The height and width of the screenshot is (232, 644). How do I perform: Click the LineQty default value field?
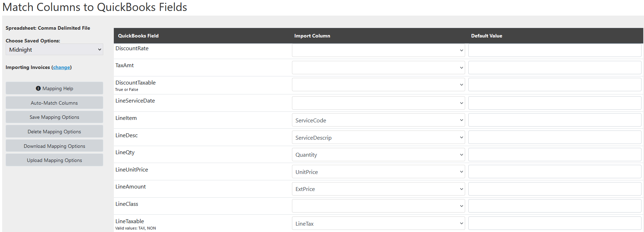tap(555, 155)
